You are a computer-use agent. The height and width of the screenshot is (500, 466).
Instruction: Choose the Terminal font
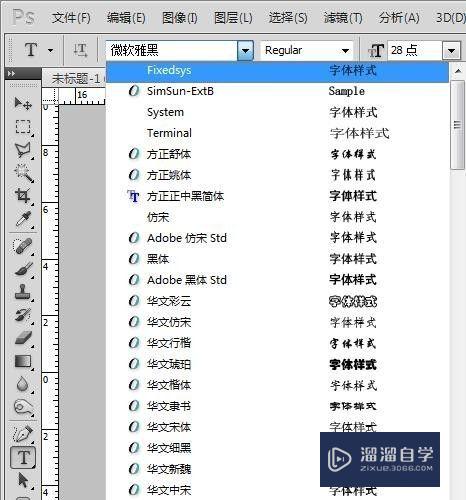(277, 133)
